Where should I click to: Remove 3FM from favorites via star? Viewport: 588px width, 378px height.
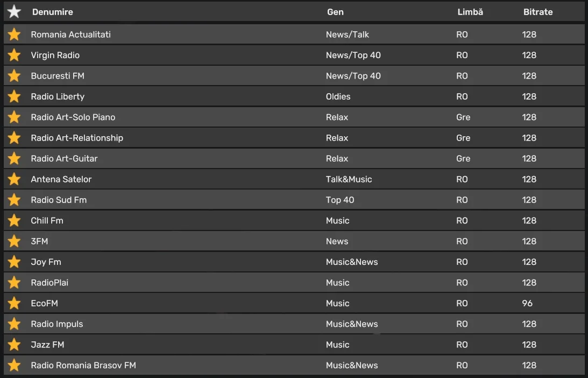coord(14,241)
